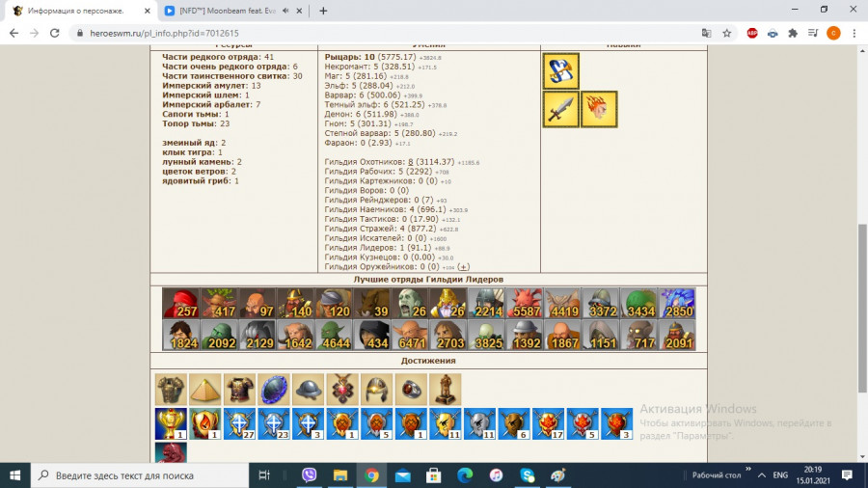Open the extensions puzzle menu
The width and height of the screenshot is (868, 488).
(793, 33)
